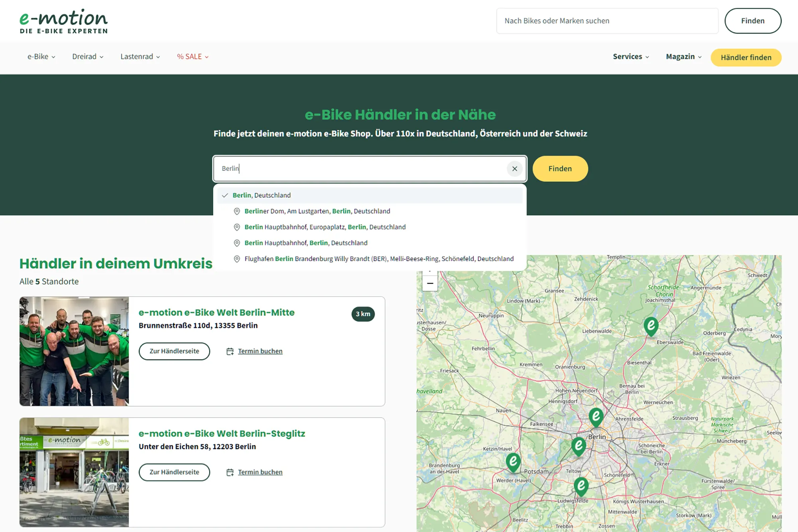Select the Berlin, Deutschland suggestion entry

[261, 195]
